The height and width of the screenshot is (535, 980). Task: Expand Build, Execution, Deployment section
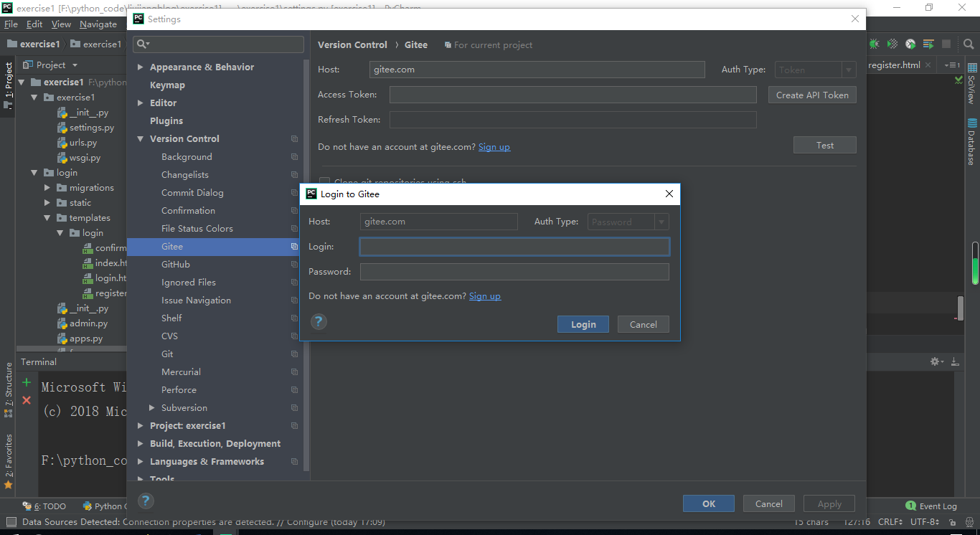(x=140, y=444)
